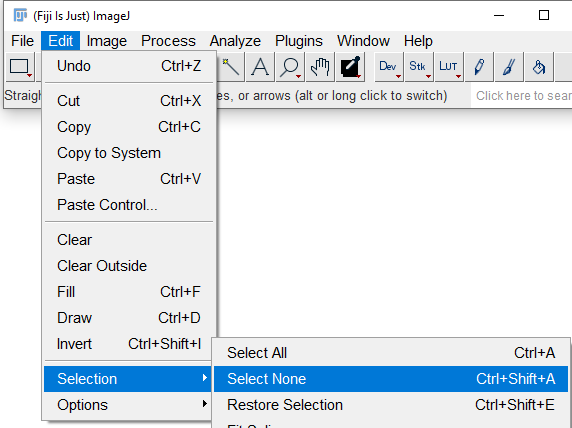Open the Window menu

click(363, 41)
